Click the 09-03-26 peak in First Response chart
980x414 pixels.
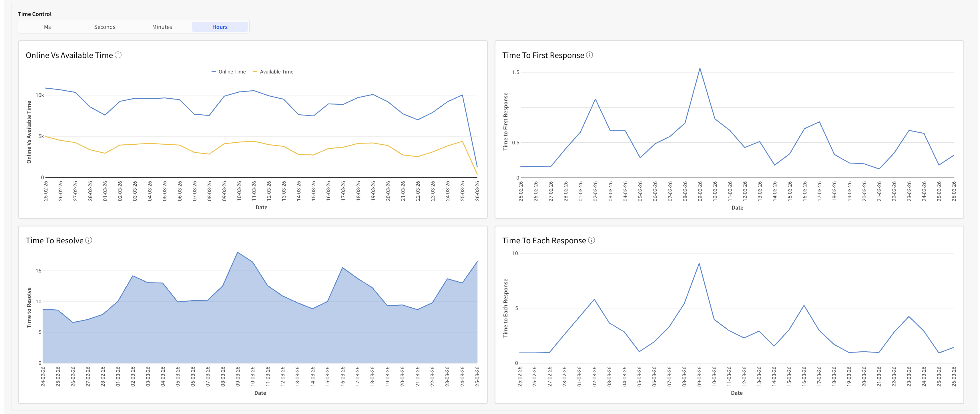pyautogui.click(x=700, y=69)
